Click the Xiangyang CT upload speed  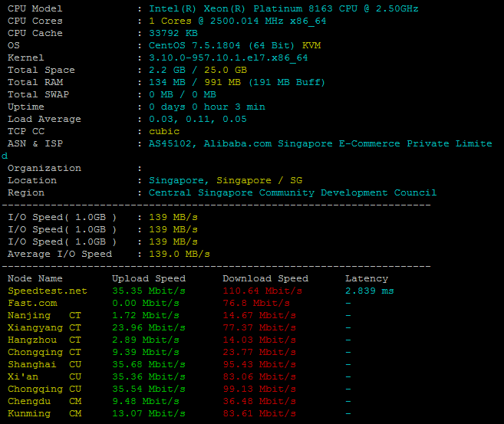click(149, 327)
